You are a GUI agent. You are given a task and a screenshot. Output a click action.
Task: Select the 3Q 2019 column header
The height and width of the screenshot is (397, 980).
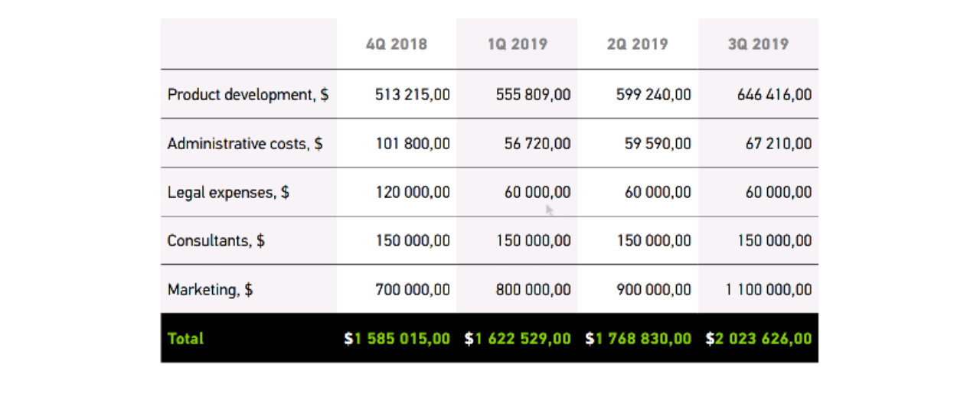point(758,44)
